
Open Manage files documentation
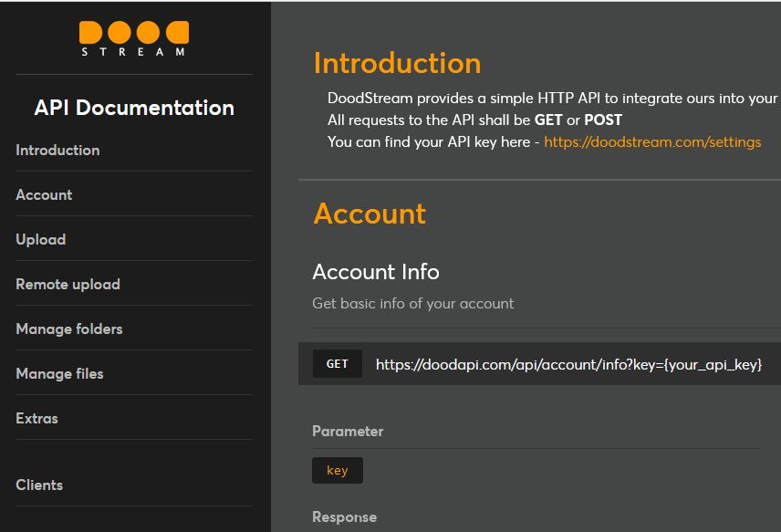coord(59,374)
